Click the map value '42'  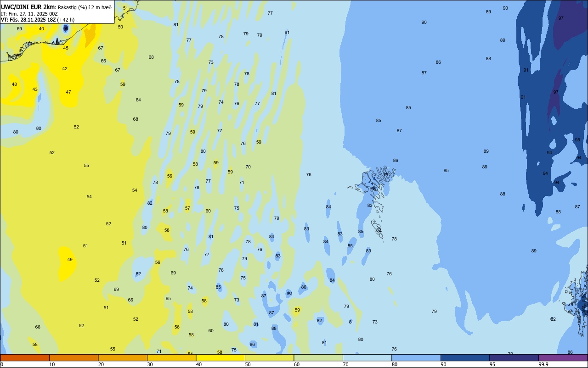[x=65, y=69]
